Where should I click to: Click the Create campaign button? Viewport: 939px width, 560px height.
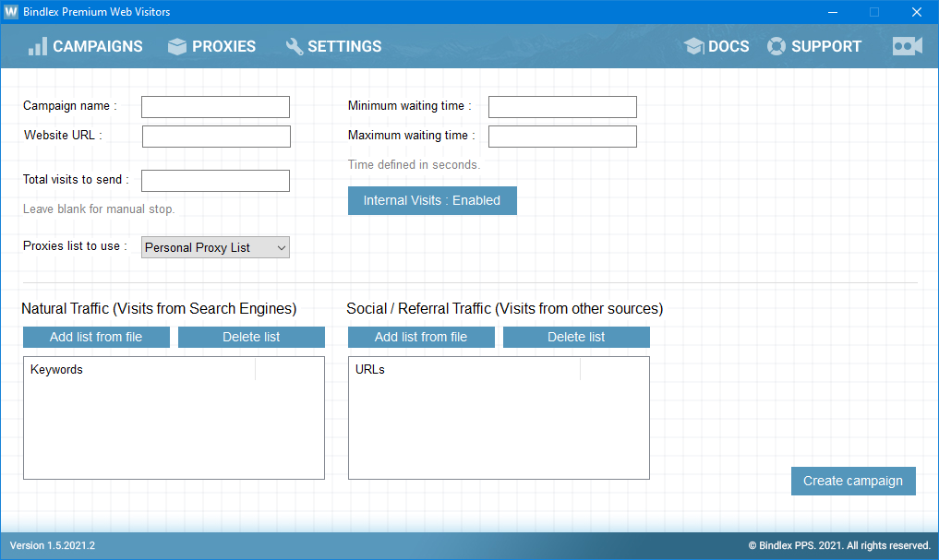point(853,481)
